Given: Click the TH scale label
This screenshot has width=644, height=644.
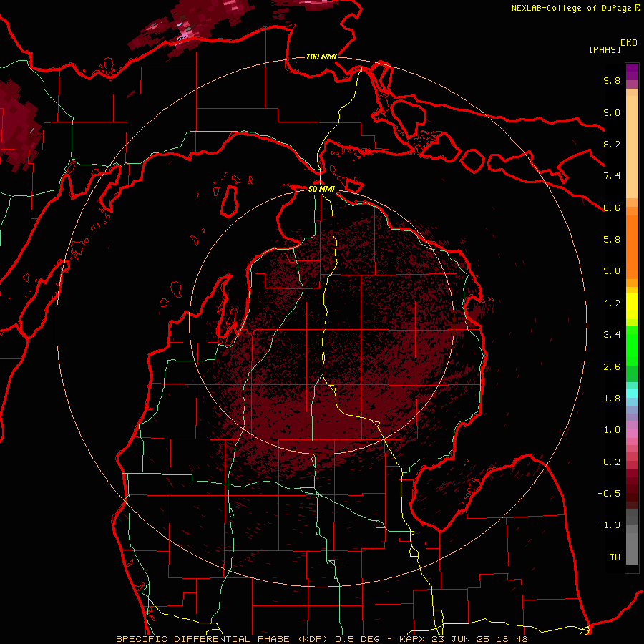Looking at the screenshot, I should (x=615, y=557).
